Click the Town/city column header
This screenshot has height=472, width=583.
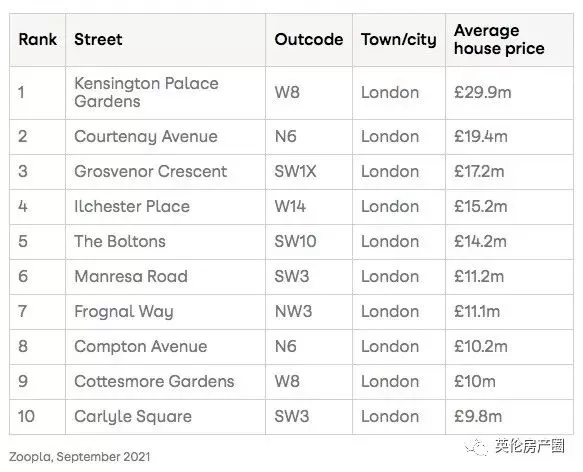[399, 39]
